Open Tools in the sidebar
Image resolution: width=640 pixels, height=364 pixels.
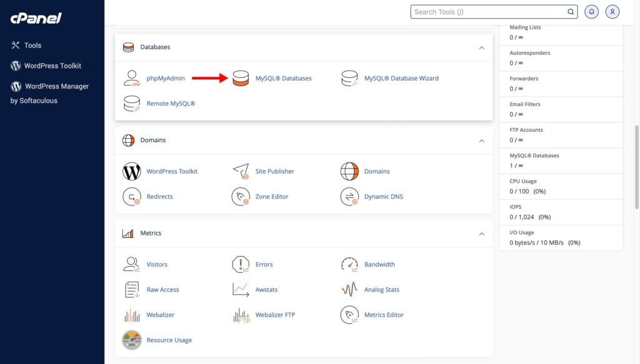pos(32,45)
